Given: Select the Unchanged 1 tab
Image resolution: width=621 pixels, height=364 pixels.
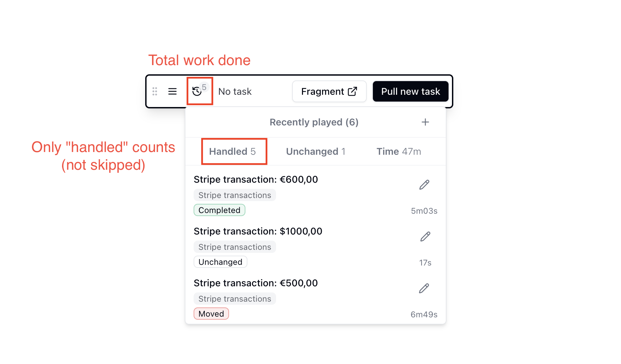Looking at the screenshot, I should (316, 151).
